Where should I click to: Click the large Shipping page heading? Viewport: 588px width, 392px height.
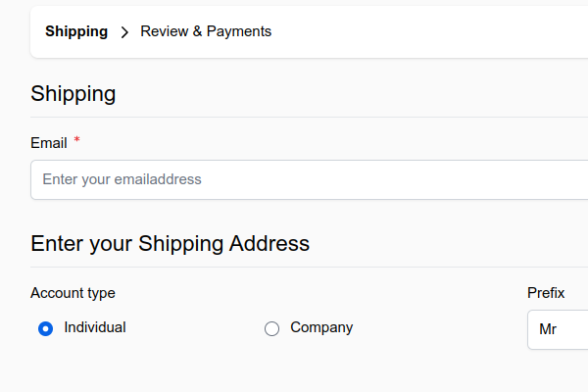click(73, 93)
